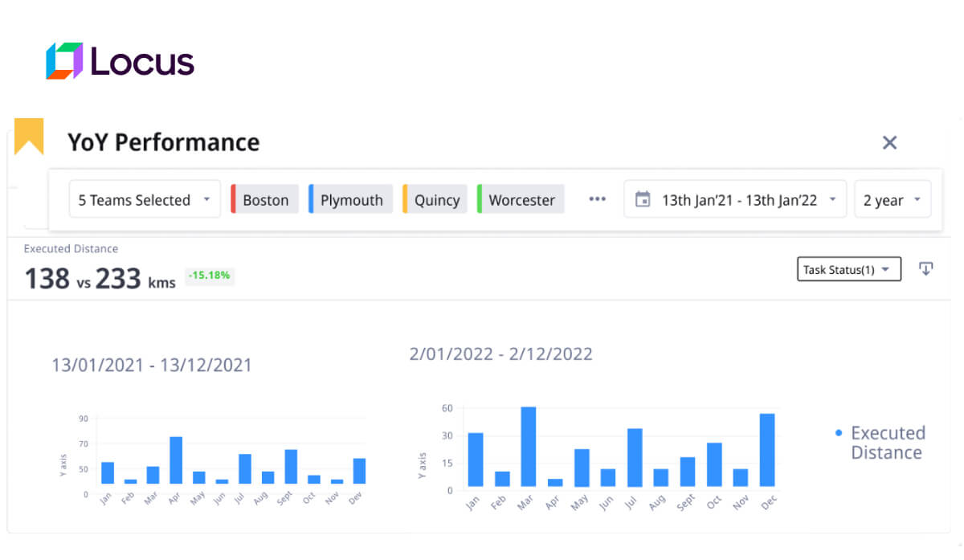Screen dimensions: 964x560
Task: Open the Task Status(1) filter dropdown
Action: point(848,270)
